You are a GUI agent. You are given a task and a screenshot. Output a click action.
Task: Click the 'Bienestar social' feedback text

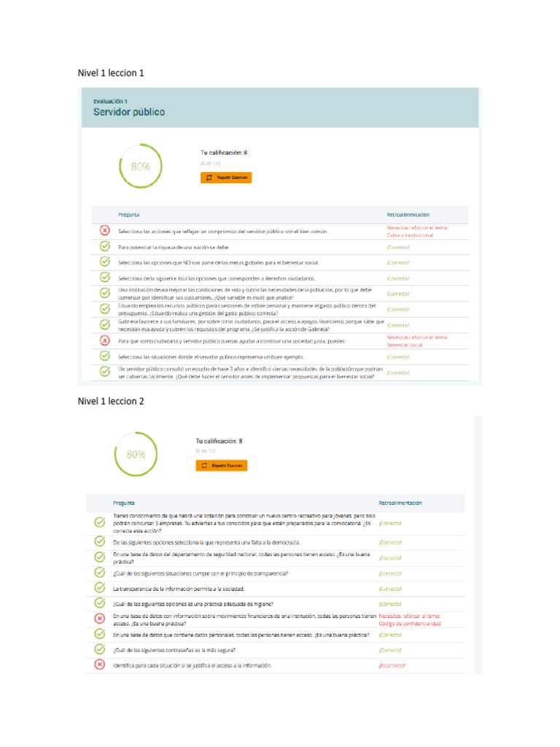coord(404,345)
